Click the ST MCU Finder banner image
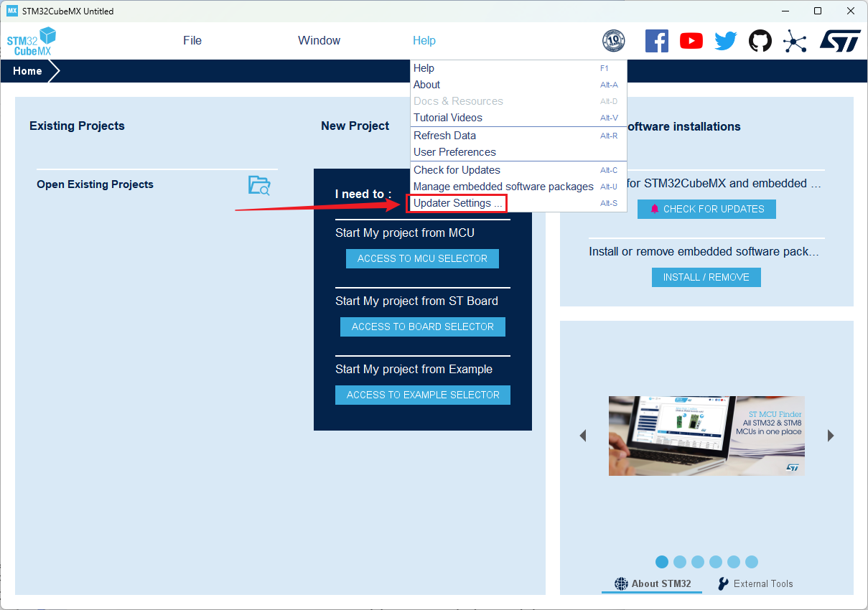 (x=706, y=436)
